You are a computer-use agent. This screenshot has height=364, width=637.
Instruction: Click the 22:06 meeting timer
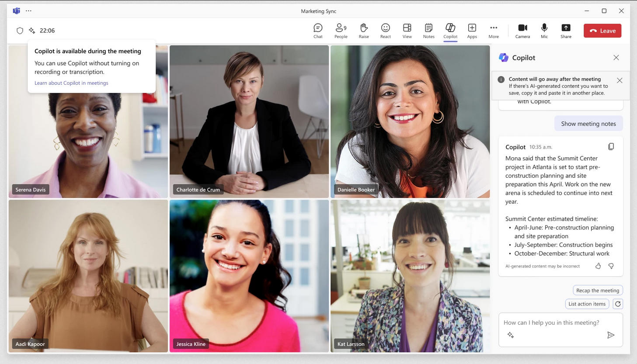pyautogui.click(x=47, y=31)
